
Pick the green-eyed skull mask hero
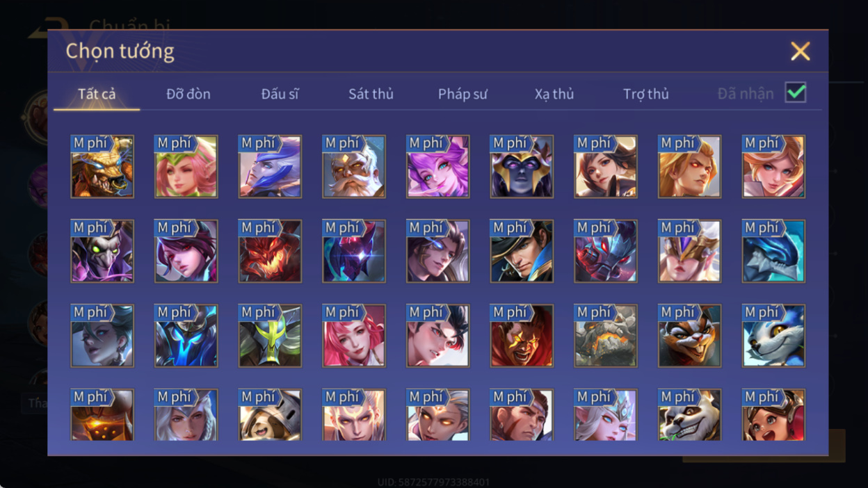102,252
